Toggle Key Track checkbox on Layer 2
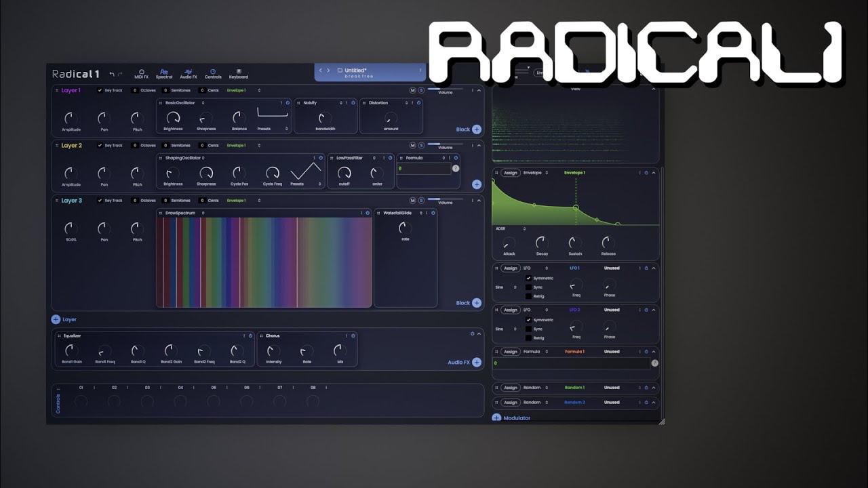Image resolution: width=868 pixels, height=488 pixels. click(x=100, y=145)
